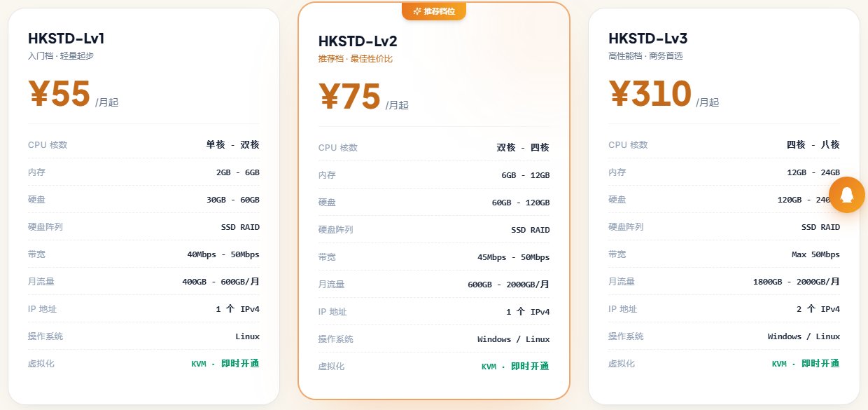Screen dimensions: 868x410
Task: Click Lv2 SSD RAID value
Action: [531, 230]
